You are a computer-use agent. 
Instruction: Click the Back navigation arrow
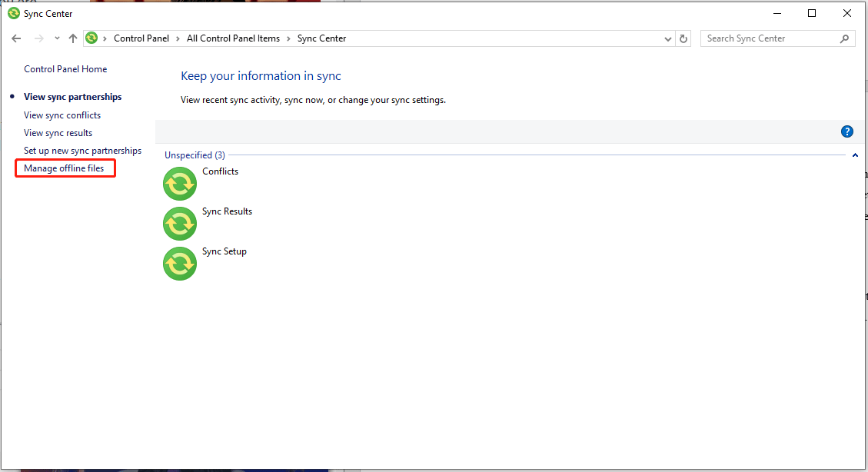17,38
